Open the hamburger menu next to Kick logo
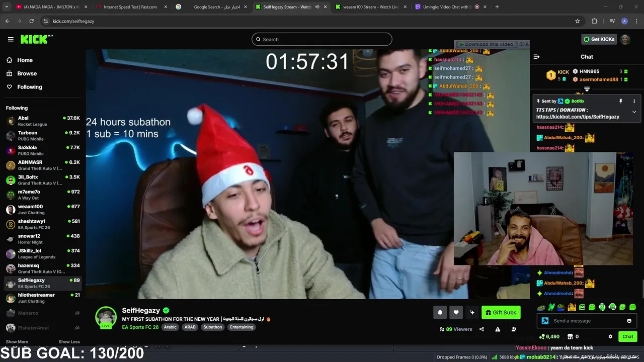The width and height of the screenshot is (644, 362). (11, 39)
